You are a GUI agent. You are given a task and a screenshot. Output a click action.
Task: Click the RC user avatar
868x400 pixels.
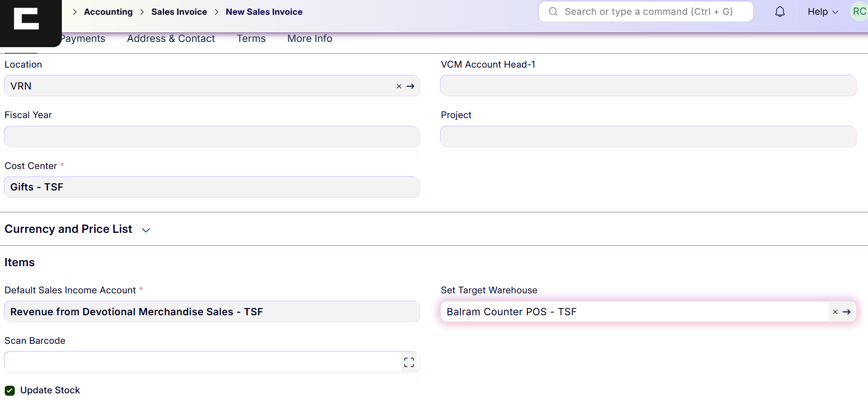click(859, 12)
